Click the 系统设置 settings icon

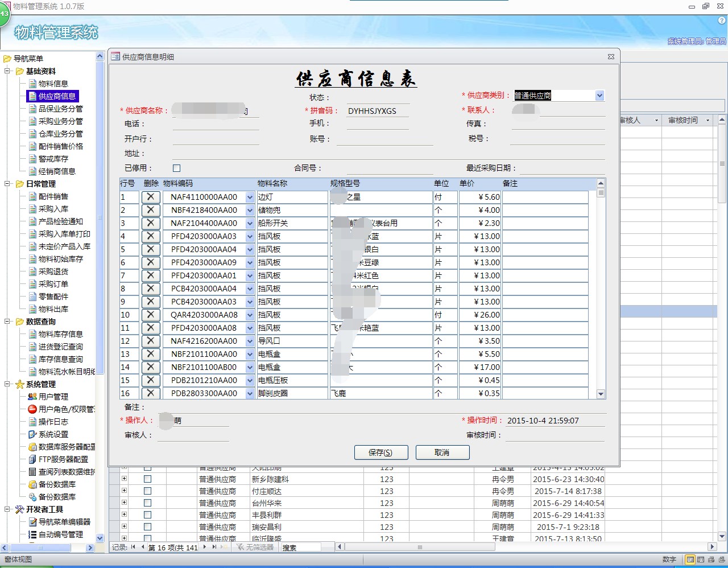click(x=32, y=434)
